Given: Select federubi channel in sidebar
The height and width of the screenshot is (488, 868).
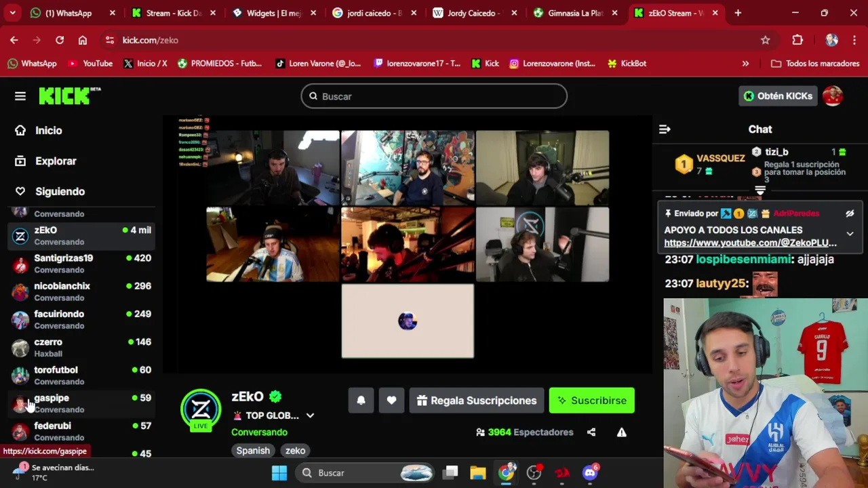Looking at the screenshot, I should (x=81, y=431).
